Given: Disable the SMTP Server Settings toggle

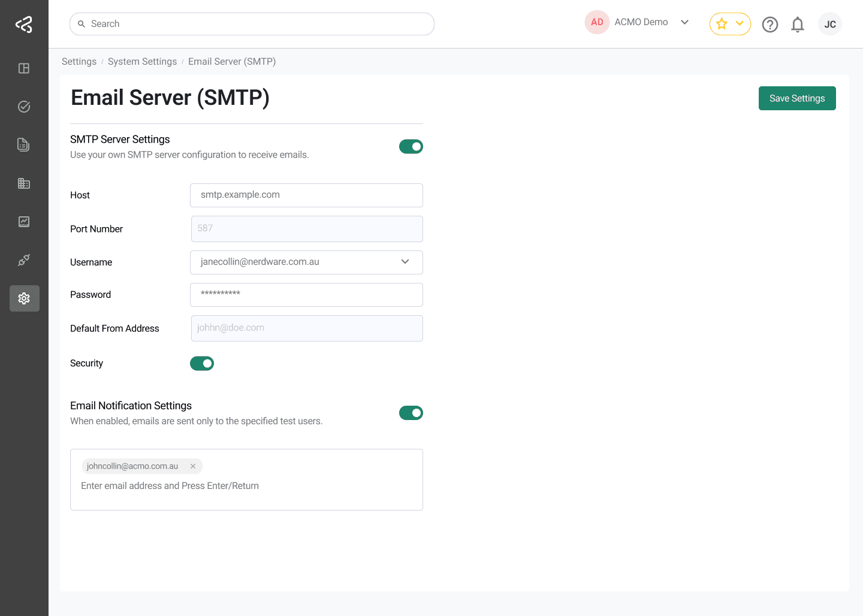Looking at the screenshot, I should [x=411, y=146].
